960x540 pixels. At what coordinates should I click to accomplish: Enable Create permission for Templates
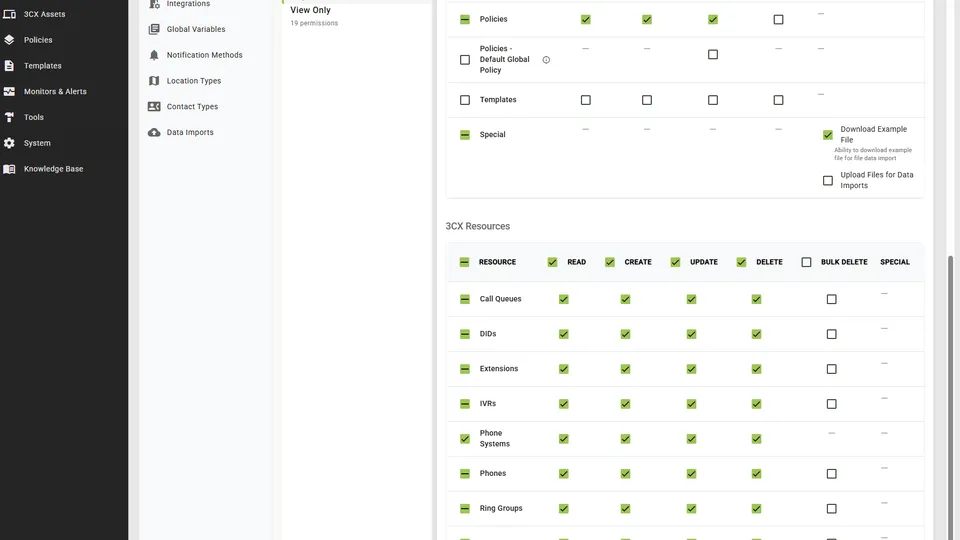click(647, 100)
